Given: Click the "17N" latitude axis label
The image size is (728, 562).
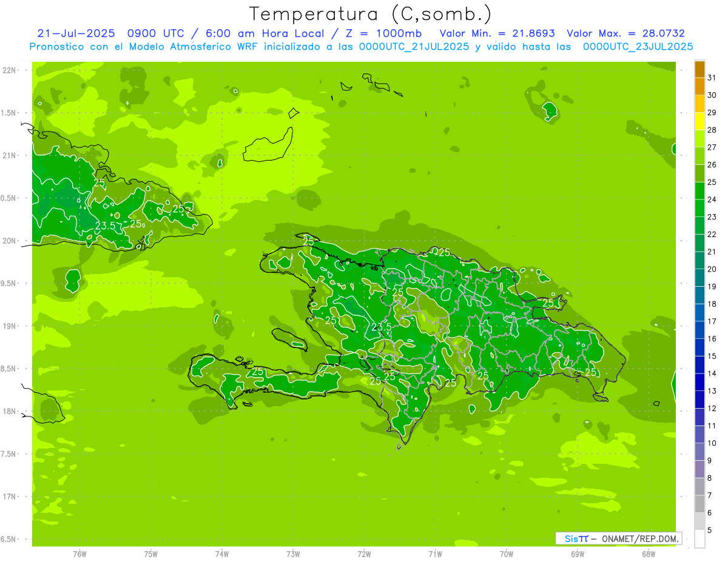Looking at the screenshot, I should [10, 497].
